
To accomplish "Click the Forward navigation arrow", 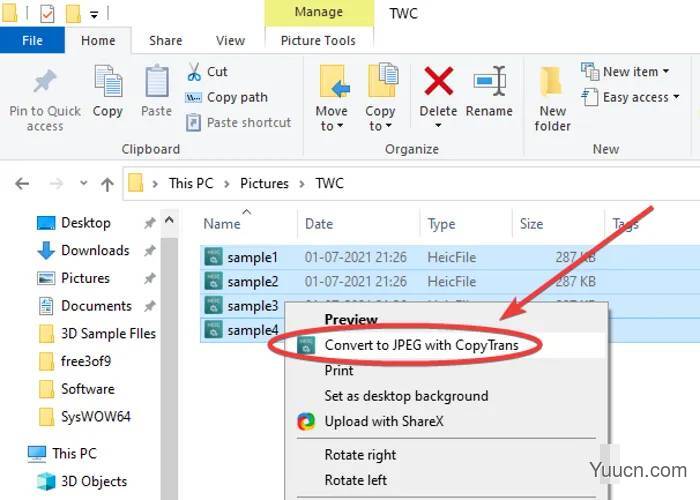I will [56, 183].
